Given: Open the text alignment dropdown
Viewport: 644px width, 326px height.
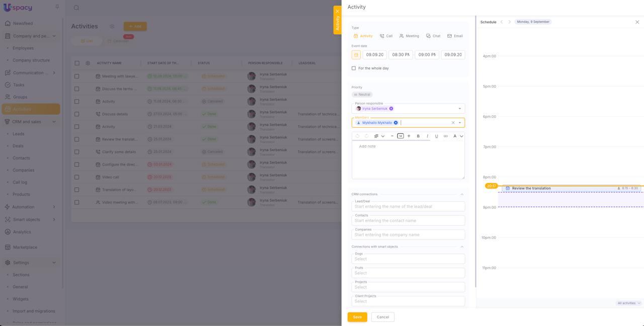Looking at the screenshot, I should click(x=379, y=136).
